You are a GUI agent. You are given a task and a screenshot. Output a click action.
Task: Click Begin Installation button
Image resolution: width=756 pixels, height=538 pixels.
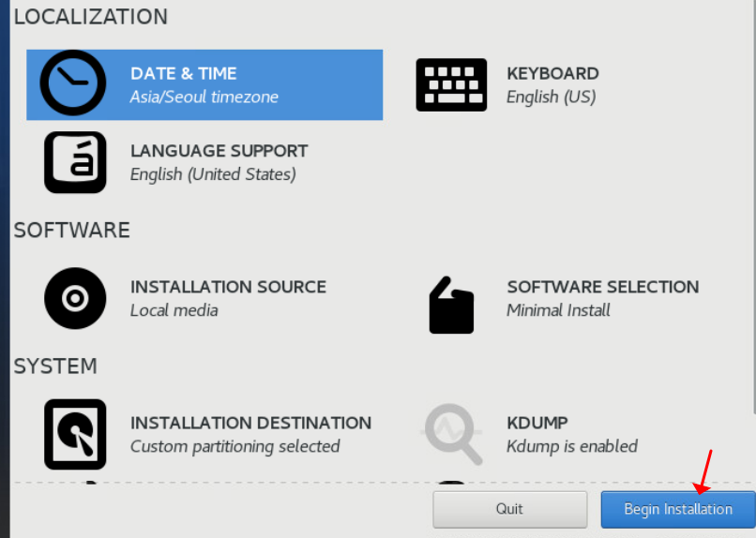click(x=678, y=509)
